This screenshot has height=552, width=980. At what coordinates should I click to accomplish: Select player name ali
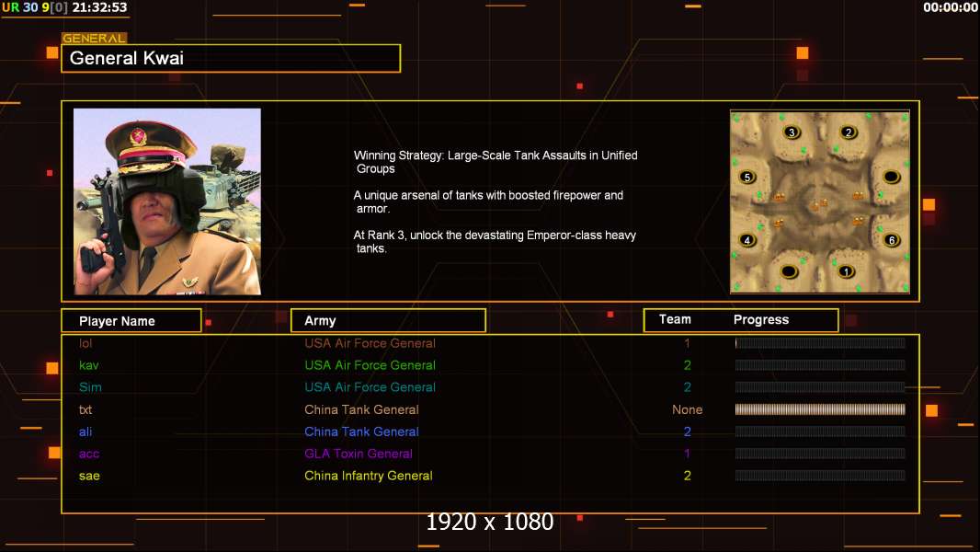85,431
